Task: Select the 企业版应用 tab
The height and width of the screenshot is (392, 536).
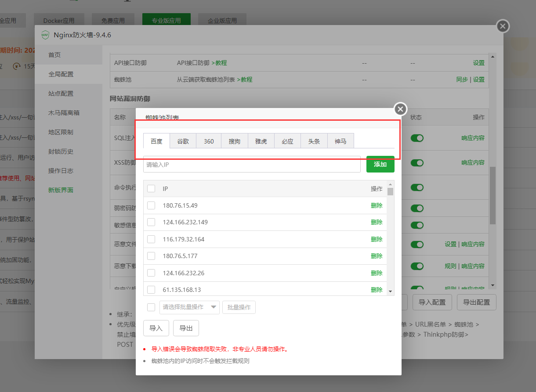Action: (222, 20)
